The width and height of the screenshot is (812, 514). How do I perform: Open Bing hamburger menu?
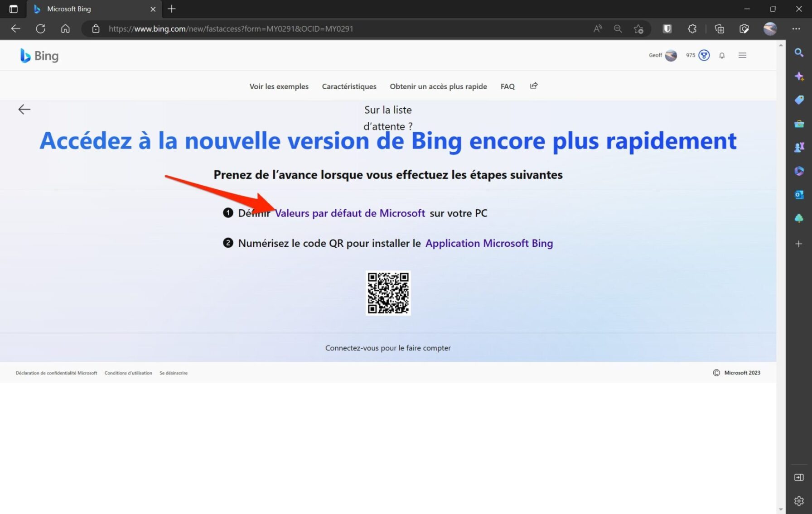click(742, 55)
